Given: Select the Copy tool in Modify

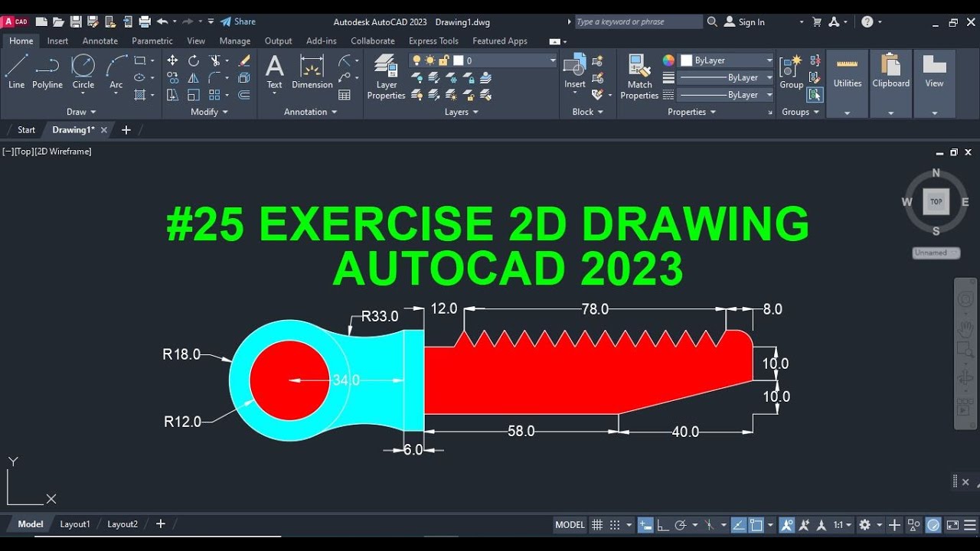Looking at the screenshot, I should click(172, 77).
